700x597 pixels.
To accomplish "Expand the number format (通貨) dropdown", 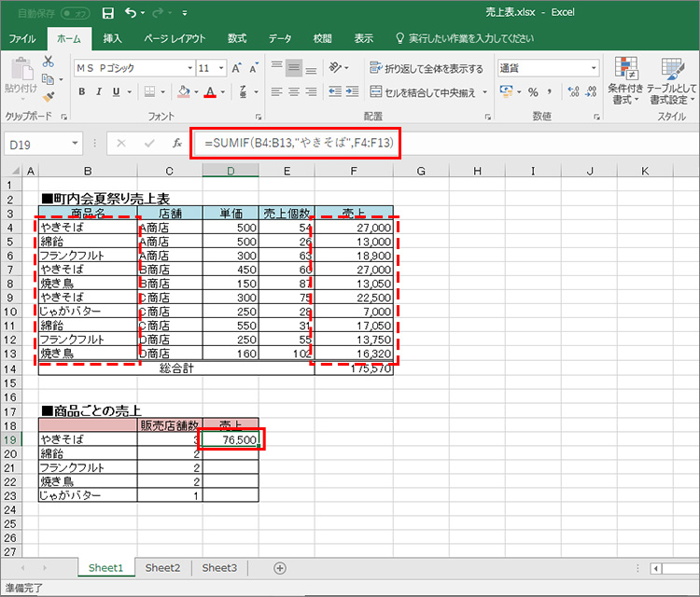I will [594, 68].
